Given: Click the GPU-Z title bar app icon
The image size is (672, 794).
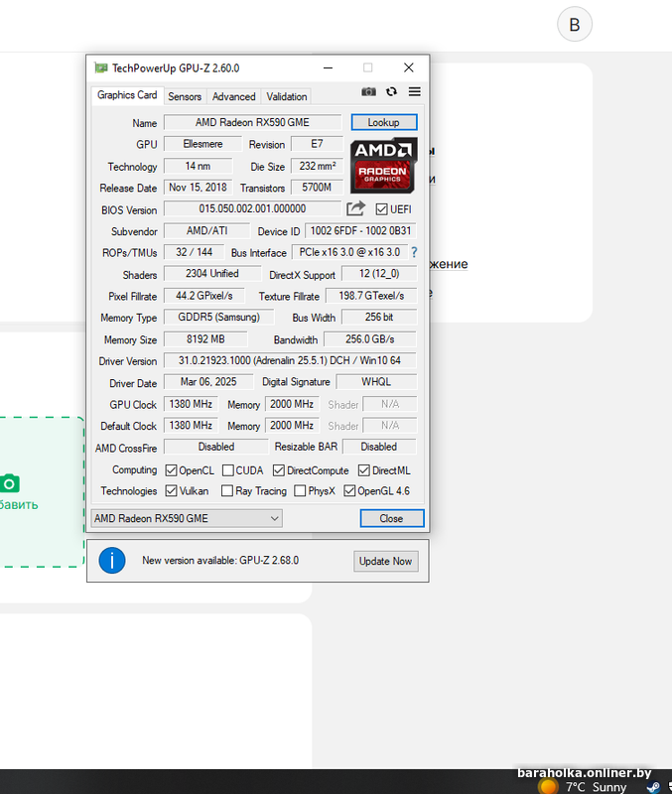Looking at the screenshot, I should (101, 67).
